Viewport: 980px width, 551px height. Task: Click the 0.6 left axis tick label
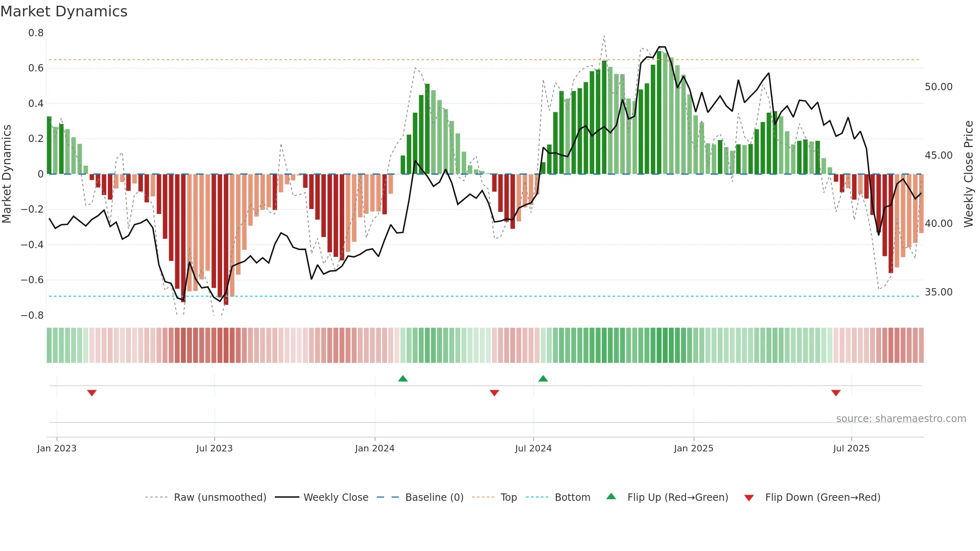[36, 68]
